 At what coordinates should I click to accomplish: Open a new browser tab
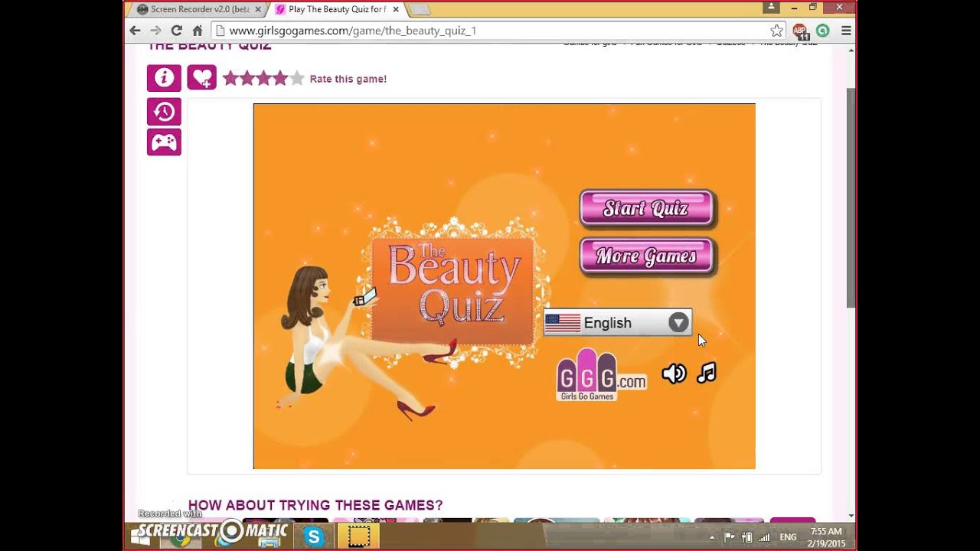pos(420,9)
